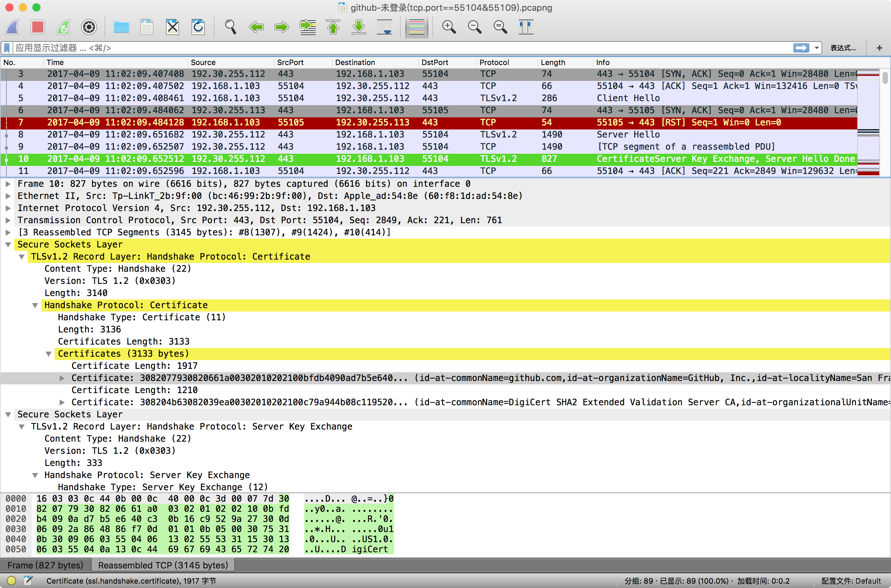The image size is (891, 588).
Task: Zoom out the packet list text
Action: coord(475,27)
